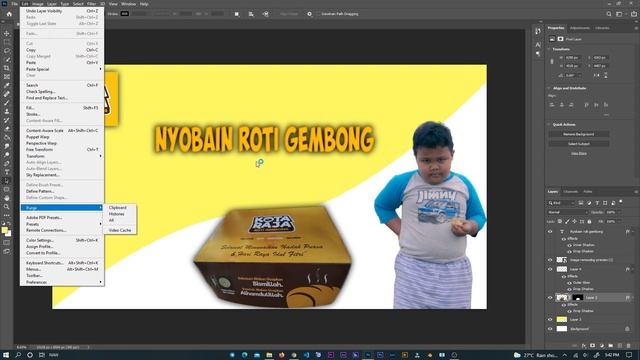Open the layer blend mode Normal dropdown
640x360 pixels.
[567, 212]
